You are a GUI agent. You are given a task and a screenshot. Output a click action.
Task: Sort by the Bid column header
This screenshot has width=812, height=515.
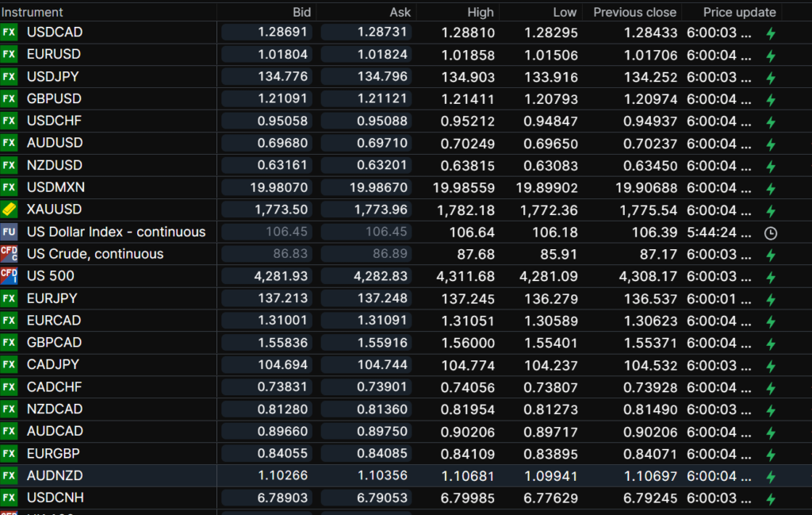[301, 12]
